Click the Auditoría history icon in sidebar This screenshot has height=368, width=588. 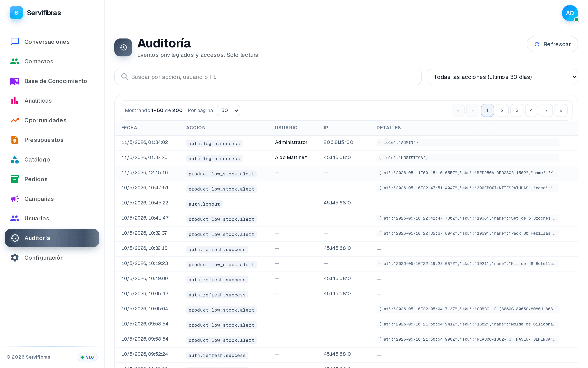14,238
